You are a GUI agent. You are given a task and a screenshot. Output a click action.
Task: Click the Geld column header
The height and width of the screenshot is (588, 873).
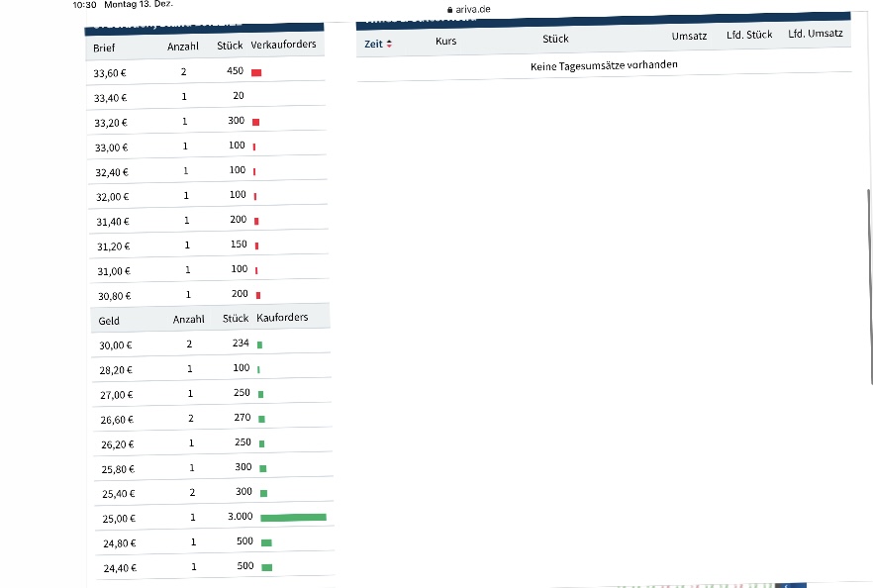click(109, 321)
